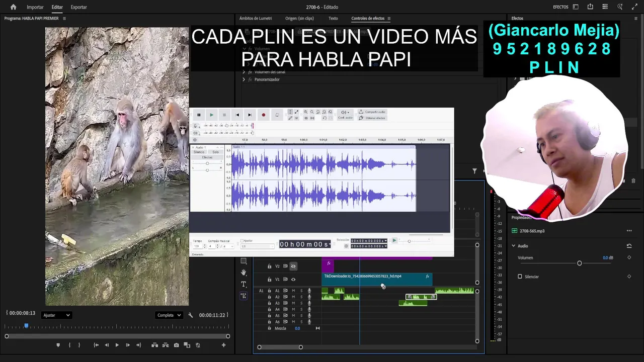Select Audacity's Envelope tool
644x362 pixels.
(296, 112)
